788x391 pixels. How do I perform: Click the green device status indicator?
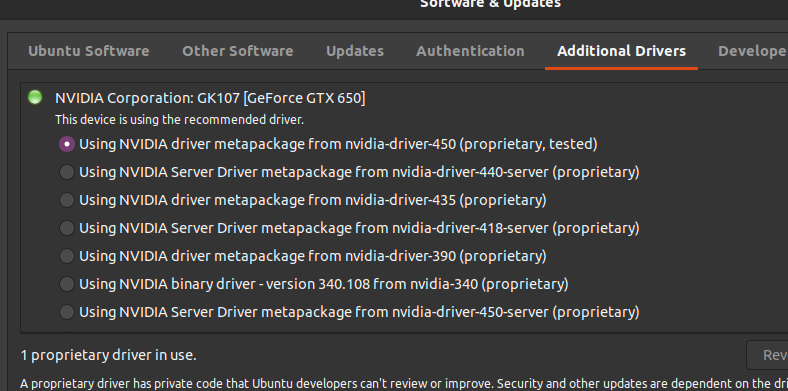[35, 97]
